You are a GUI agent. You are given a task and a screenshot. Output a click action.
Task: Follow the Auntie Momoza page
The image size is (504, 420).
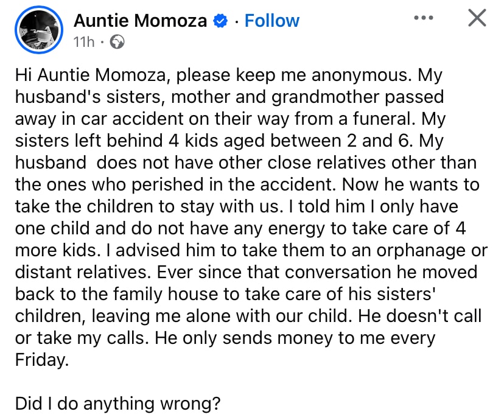pyautogui.click(x=271, y=20)
